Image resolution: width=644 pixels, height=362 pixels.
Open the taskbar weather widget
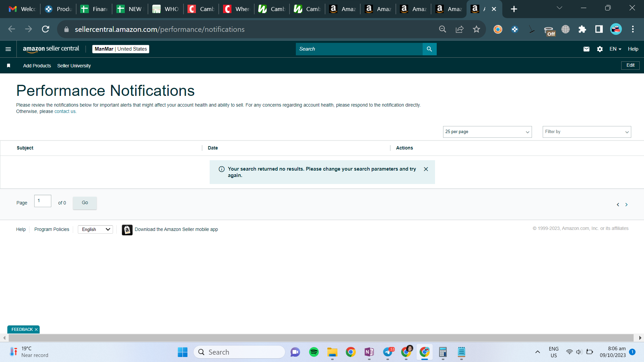(x=29, y=352)
